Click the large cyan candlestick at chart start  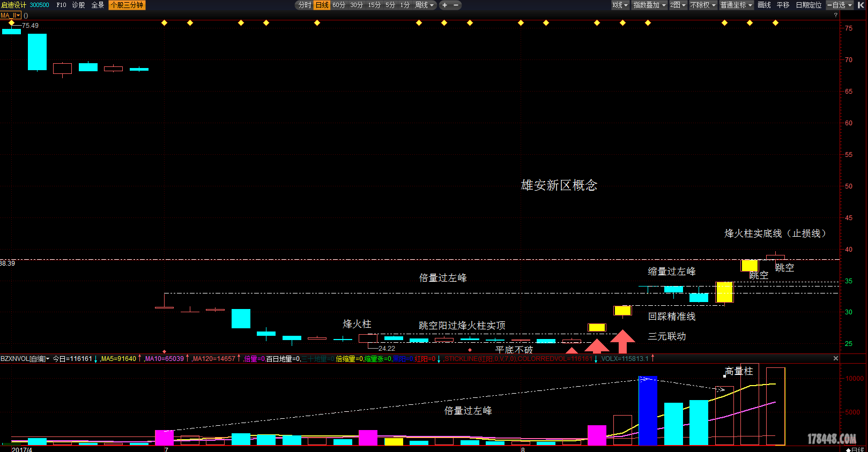(37, 52)
